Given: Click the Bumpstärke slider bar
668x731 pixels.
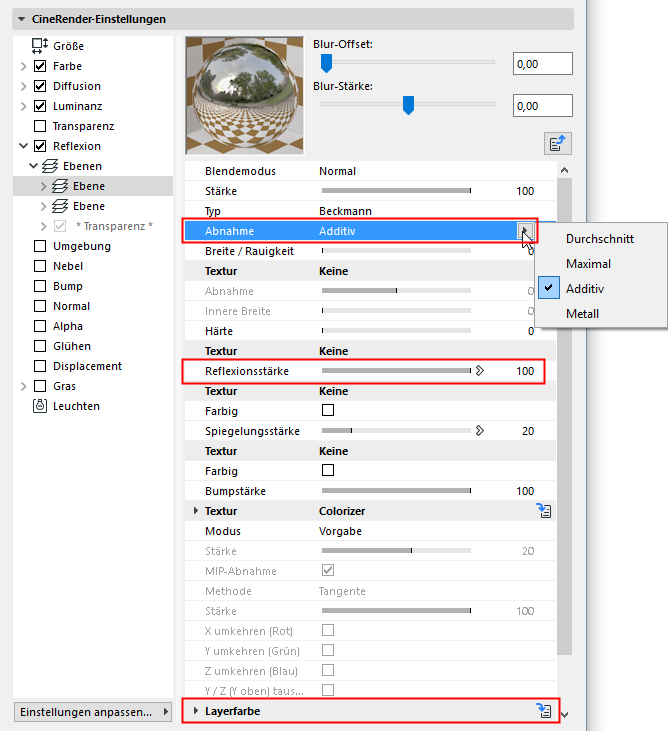Looking at the screenshot, I should click(x=397, y=490).
